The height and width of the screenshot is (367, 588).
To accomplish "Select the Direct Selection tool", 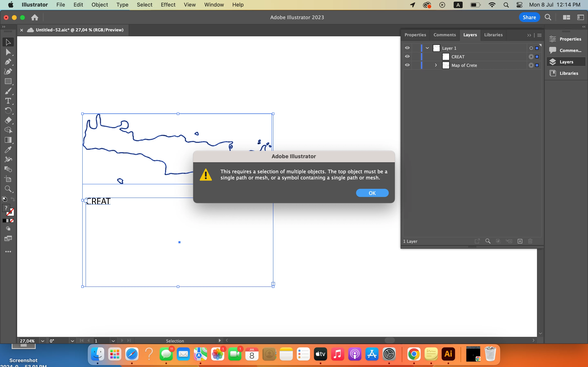I will 8,52.
